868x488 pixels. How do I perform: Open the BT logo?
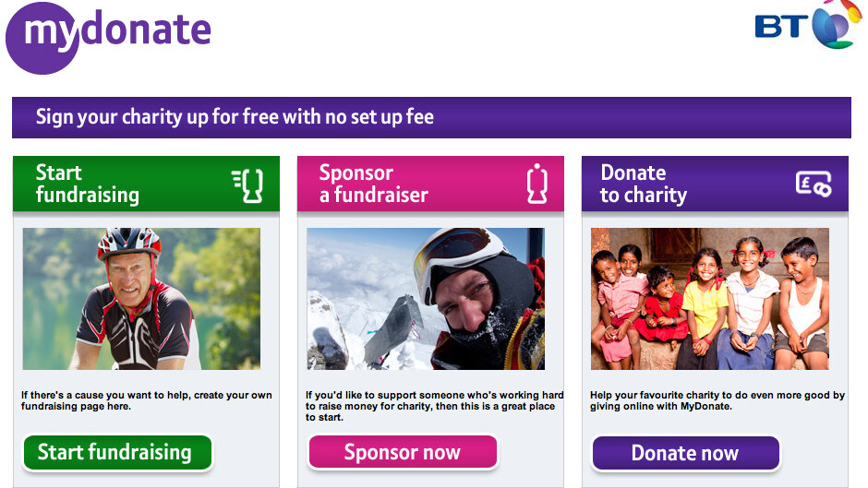[x=808, y=24]
